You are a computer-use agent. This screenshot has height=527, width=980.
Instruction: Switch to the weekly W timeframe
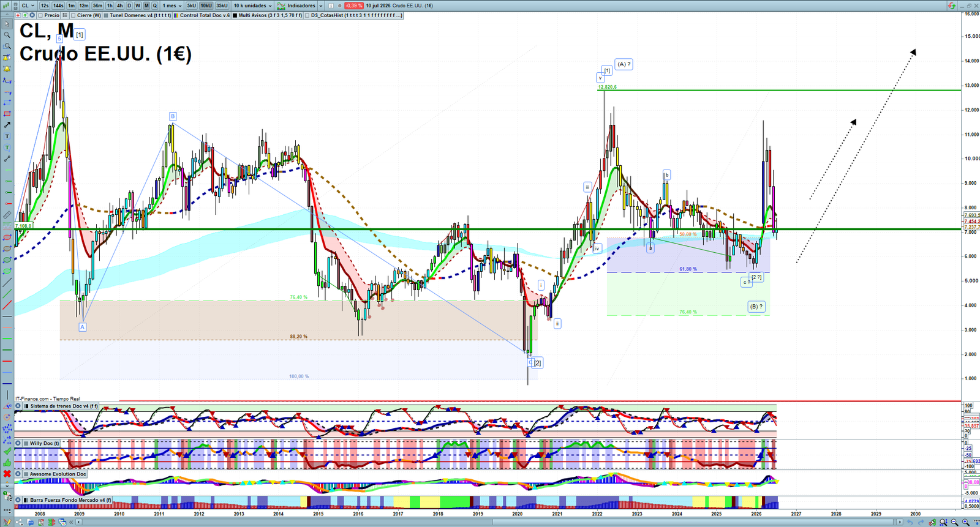click(138, 6)
